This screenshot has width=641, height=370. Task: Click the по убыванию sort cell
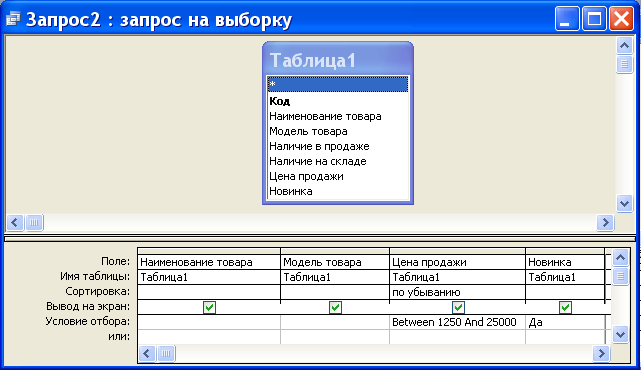click(x=457, y=292)
